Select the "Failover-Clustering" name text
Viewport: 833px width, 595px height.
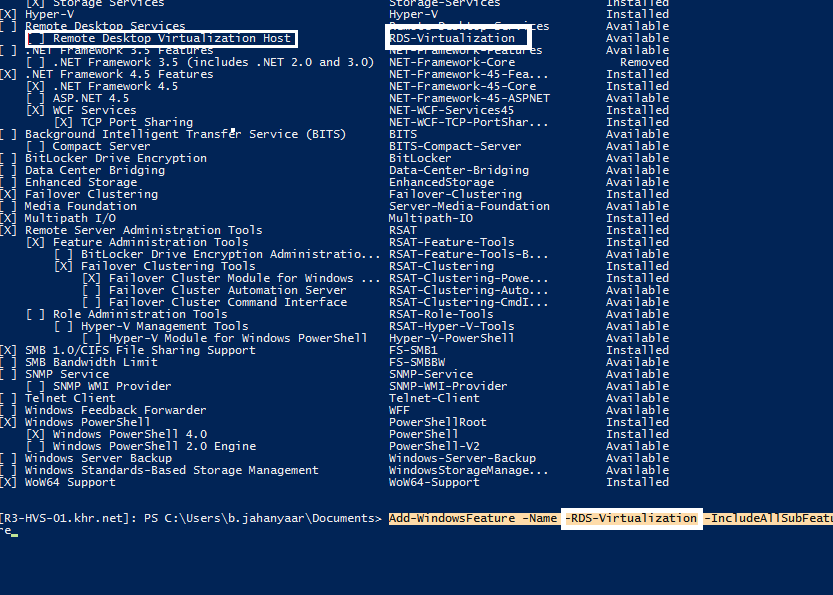point(456,194)
